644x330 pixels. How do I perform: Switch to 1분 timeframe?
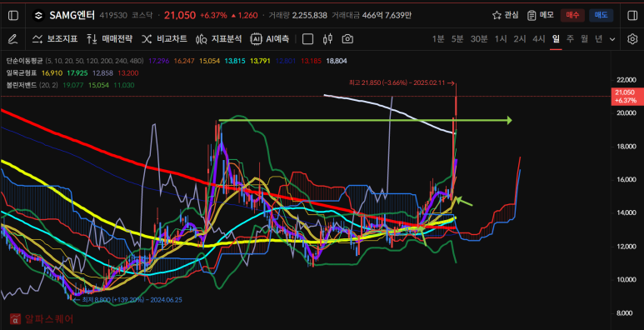tap(438, 39)
